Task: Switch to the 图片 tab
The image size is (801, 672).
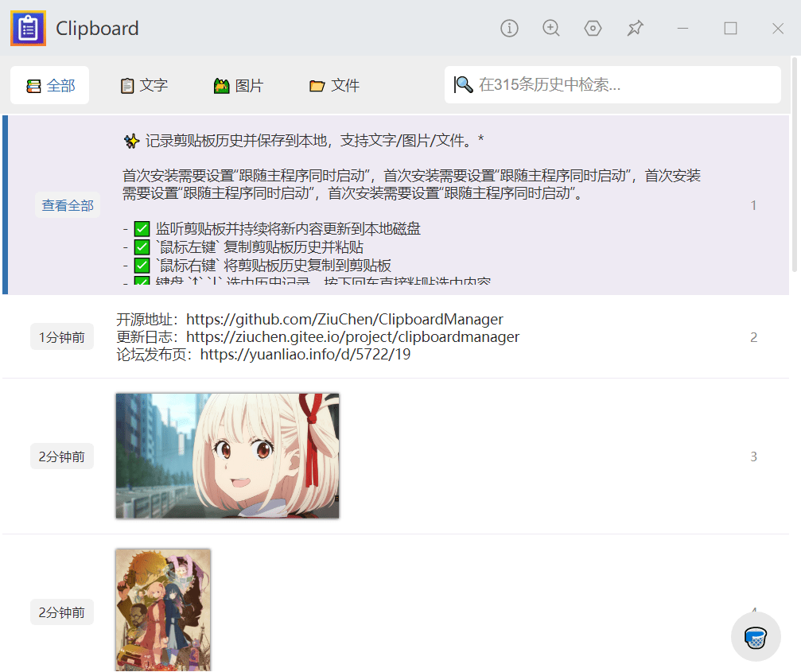Action: tap(239, 85)
